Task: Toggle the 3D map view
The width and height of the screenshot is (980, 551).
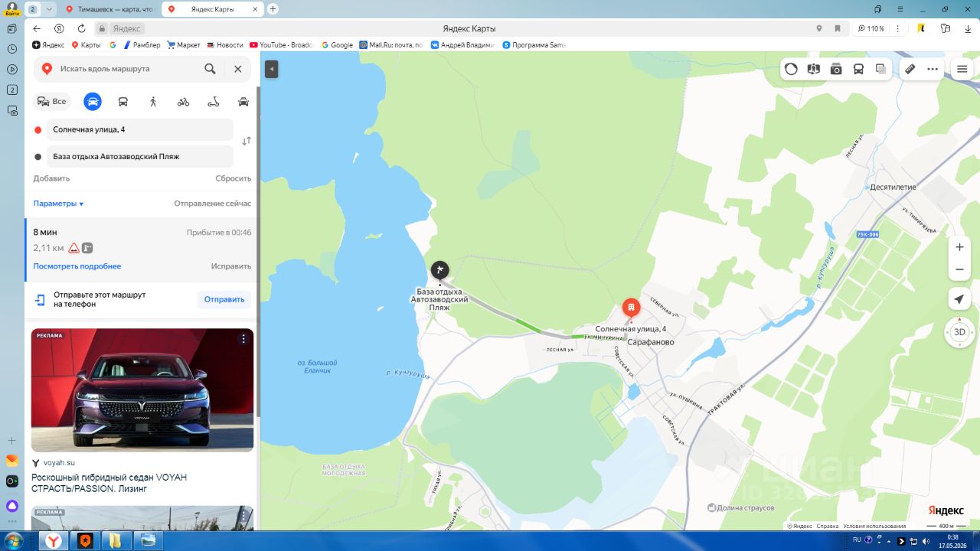Action: [959, 332]
